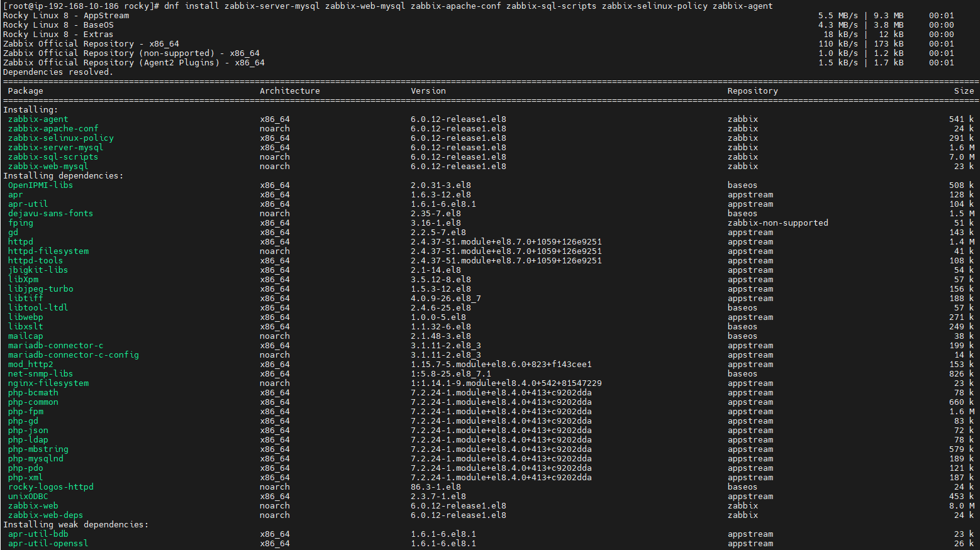Click the mod_http2 version string
The height and width of the screenshot is (550, 980).
click(x=501, y=364)
